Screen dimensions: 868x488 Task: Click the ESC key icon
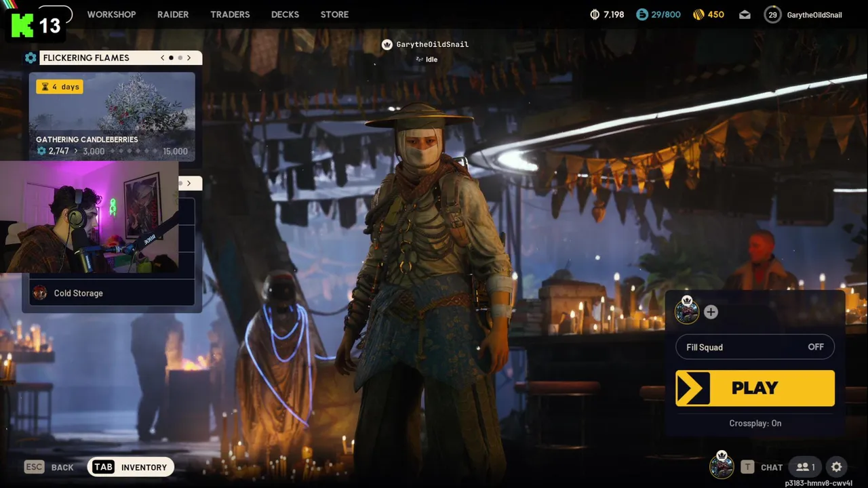[34, 467]
